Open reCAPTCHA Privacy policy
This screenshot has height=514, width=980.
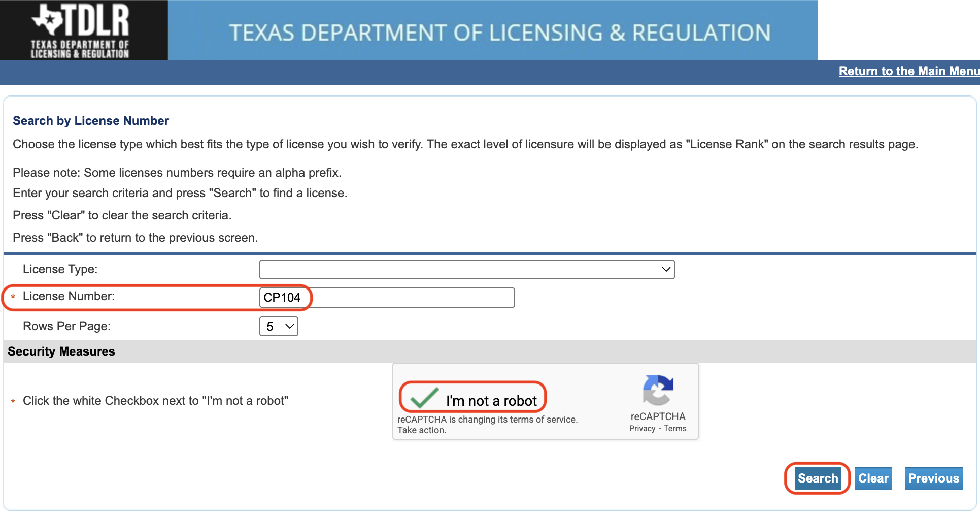642,428
